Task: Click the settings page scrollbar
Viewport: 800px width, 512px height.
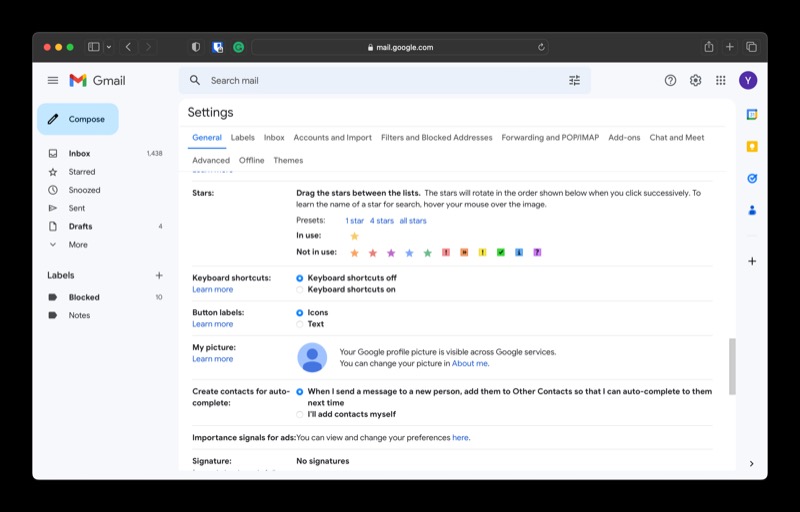Action: tap(732, 367)
